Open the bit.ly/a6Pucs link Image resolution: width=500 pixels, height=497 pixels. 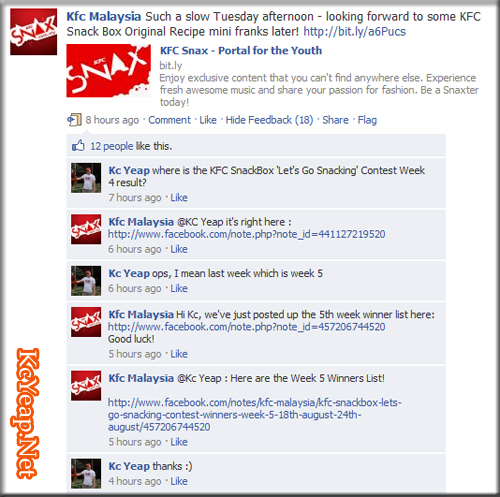355,32
